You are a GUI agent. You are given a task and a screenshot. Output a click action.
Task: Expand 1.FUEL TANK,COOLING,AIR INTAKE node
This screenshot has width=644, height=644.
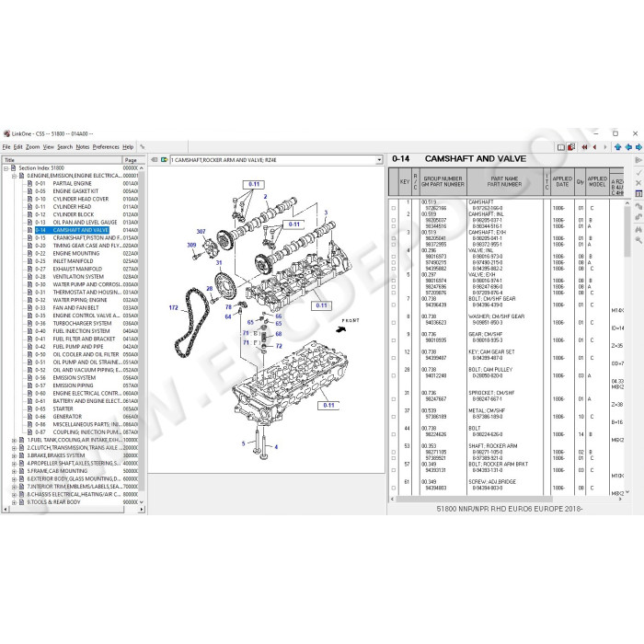(14, 440)
